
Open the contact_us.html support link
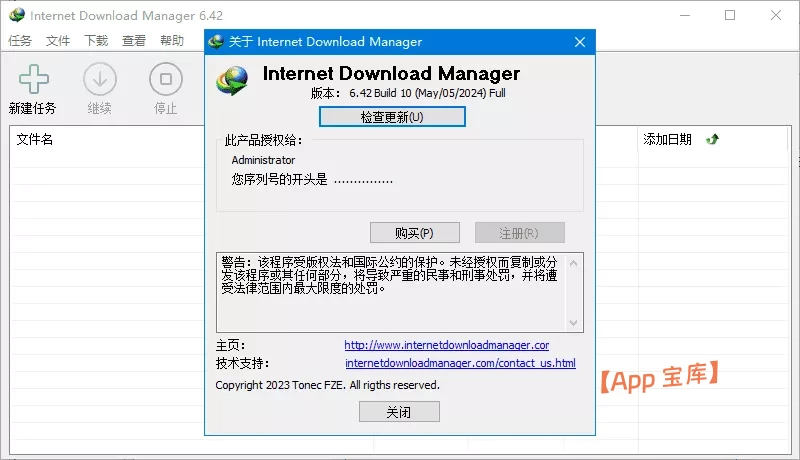(460, 363)
